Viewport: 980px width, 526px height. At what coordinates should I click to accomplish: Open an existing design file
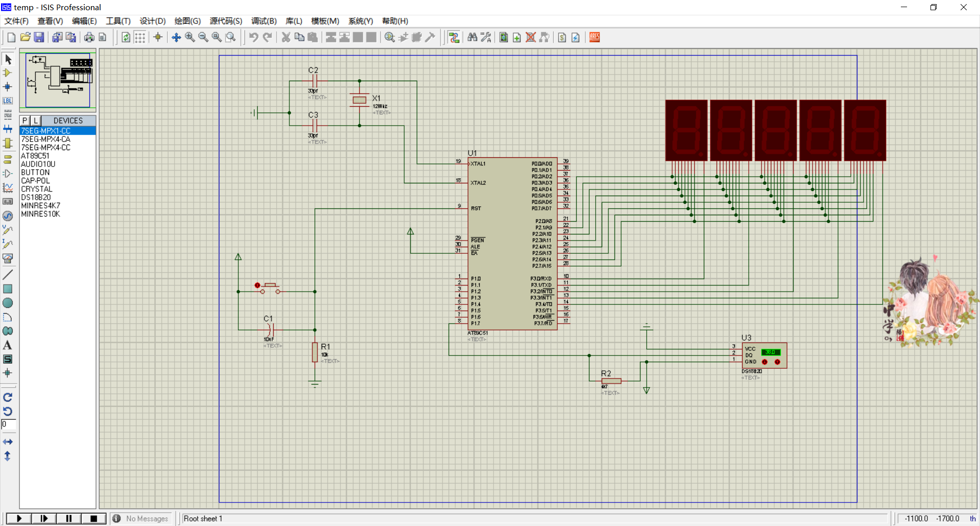25,37
